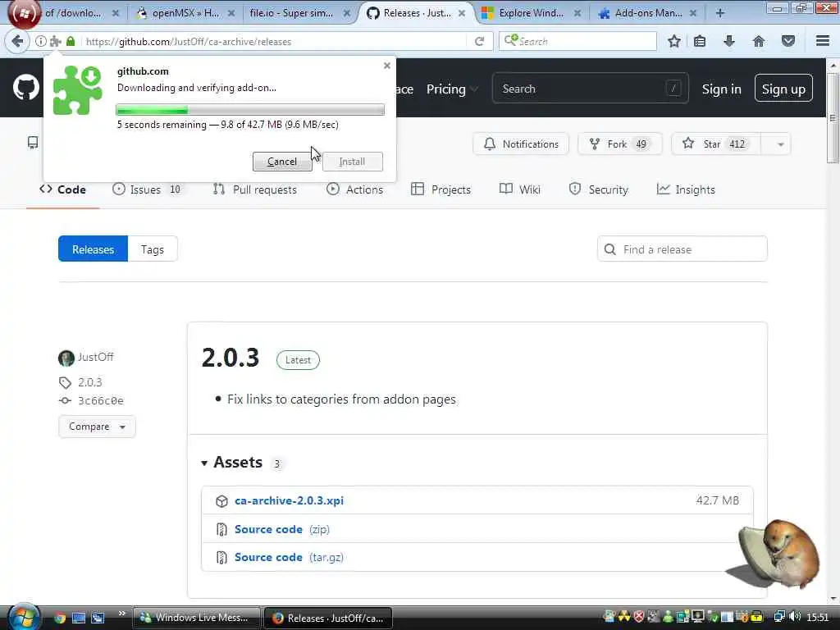Open the Projects tab
This screenshot has height=630, width=840.
coord(441,189)
